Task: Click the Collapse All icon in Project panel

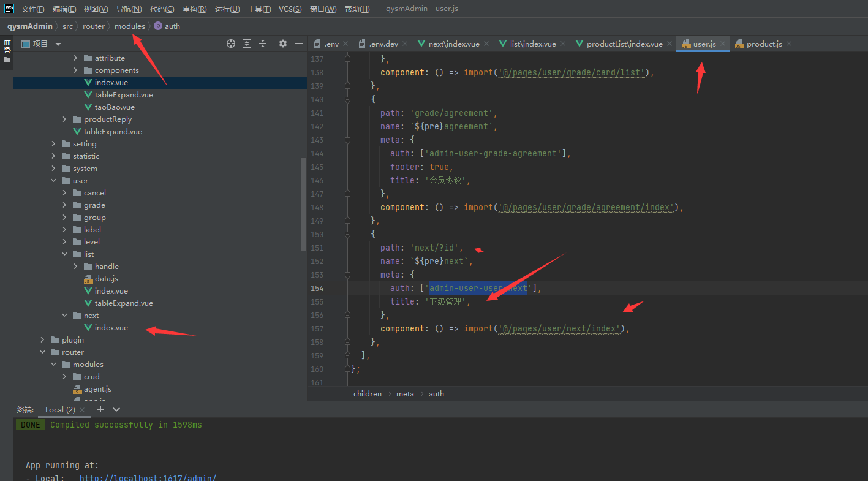Action: pyautogui.click(x=263, y=44)
